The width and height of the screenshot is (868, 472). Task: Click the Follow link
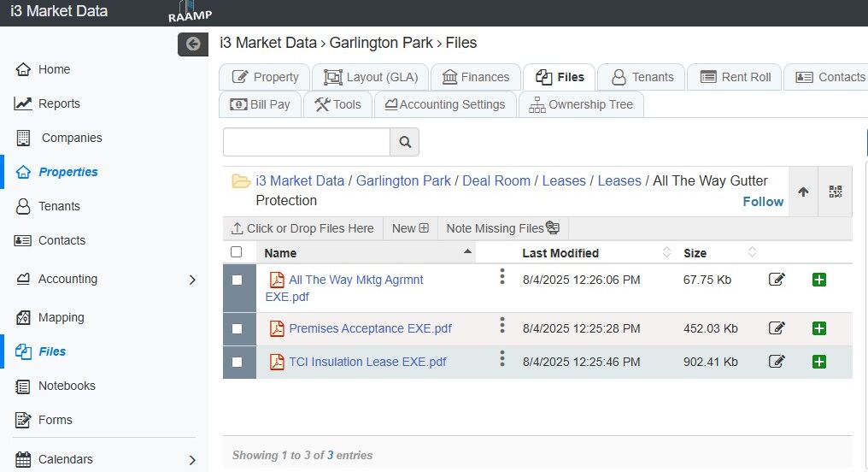[x=763, y=202]
